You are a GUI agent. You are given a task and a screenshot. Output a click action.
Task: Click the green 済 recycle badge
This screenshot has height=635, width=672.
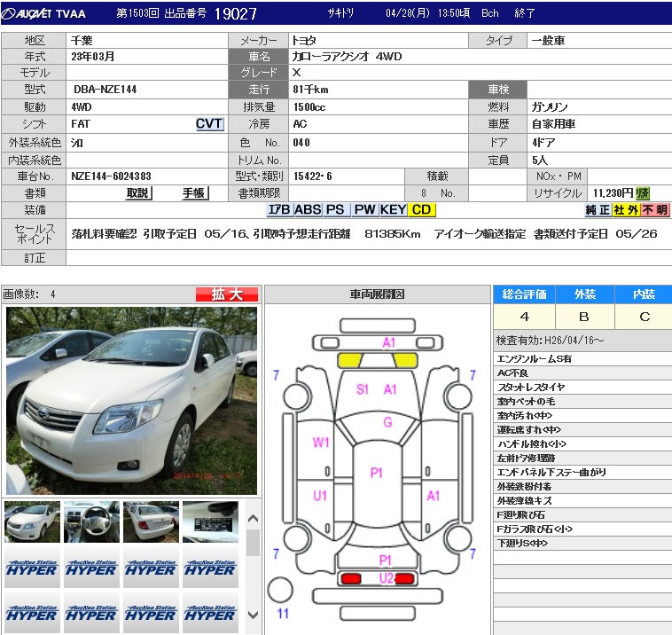pyautogui.click(x=643, y=193)
